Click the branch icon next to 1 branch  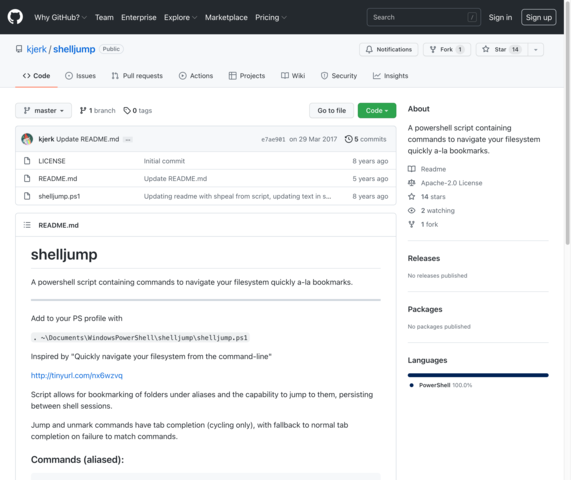[x=83, y=110]
